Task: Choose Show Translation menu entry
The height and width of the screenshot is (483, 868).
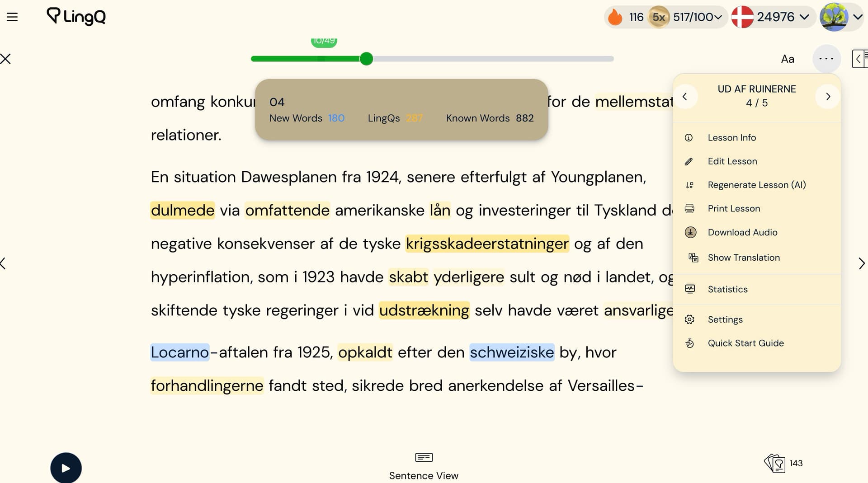Action: click(x=743, y=258)
